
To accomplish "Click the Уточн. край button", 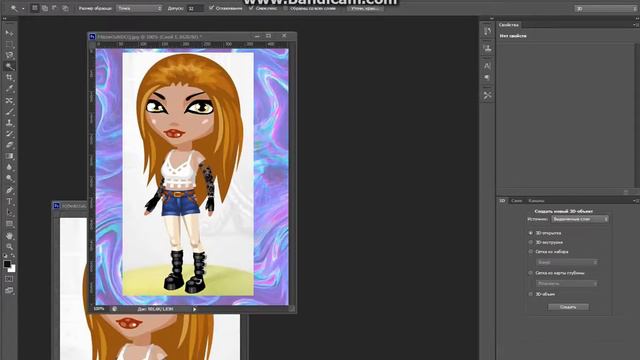I will [x=365, y=8].
